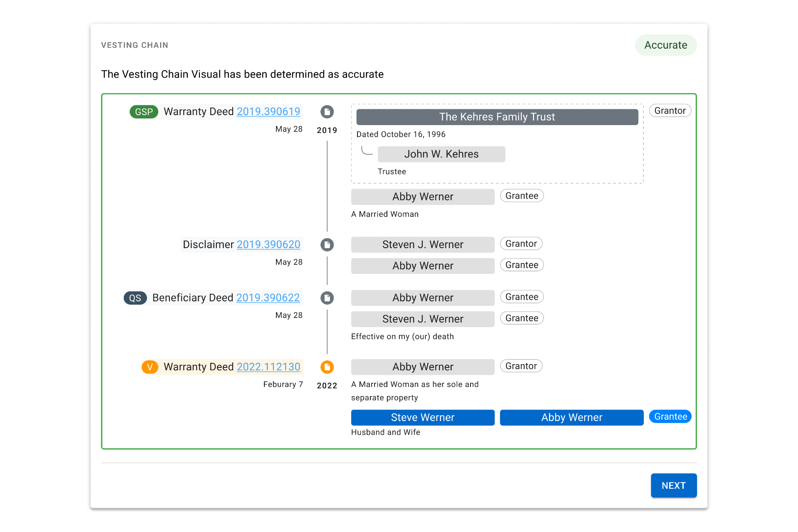Click Grantee tag for Steven J. Werner Beneficiary Deed

[522, 318]
